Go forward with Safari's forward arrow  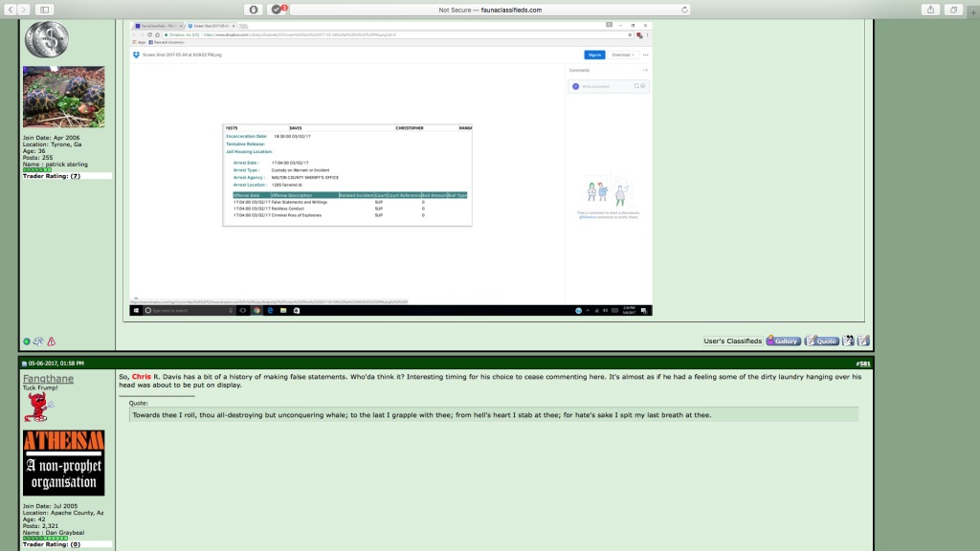(24, 10)
